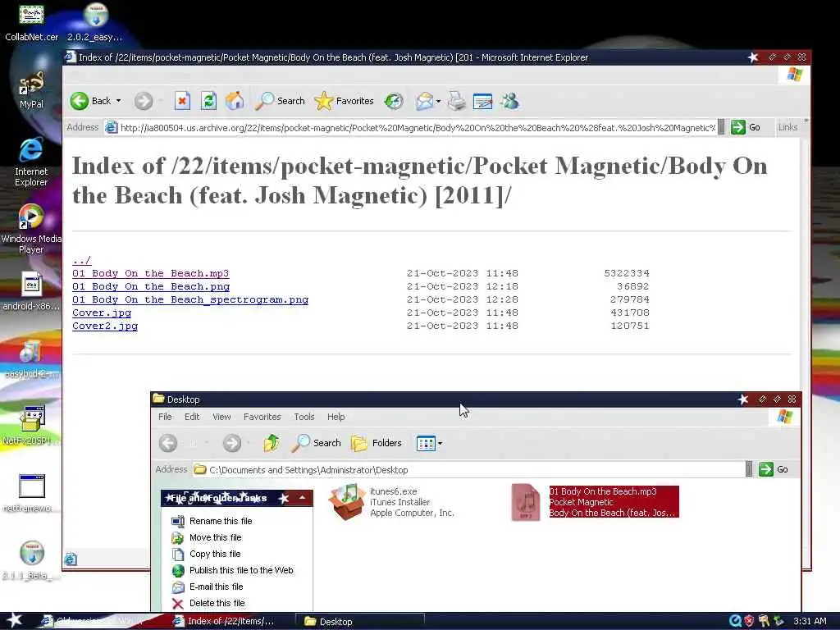This screenshot has height=630, width=840.
Task: Expand the Mail dropdown arrow
Action: click(x=439, y=101)
